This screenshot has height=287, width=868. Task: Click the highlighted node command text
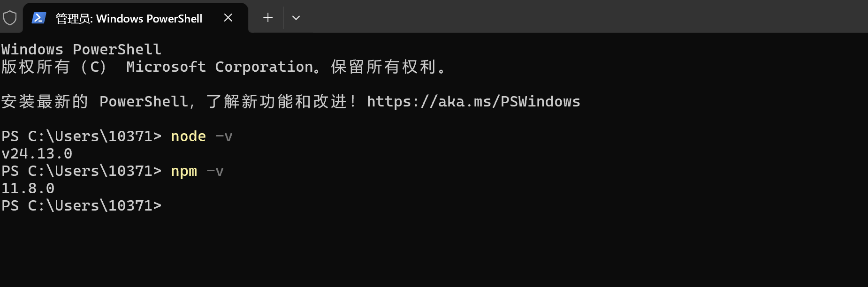pyautogui.click(x=188, y=136)
